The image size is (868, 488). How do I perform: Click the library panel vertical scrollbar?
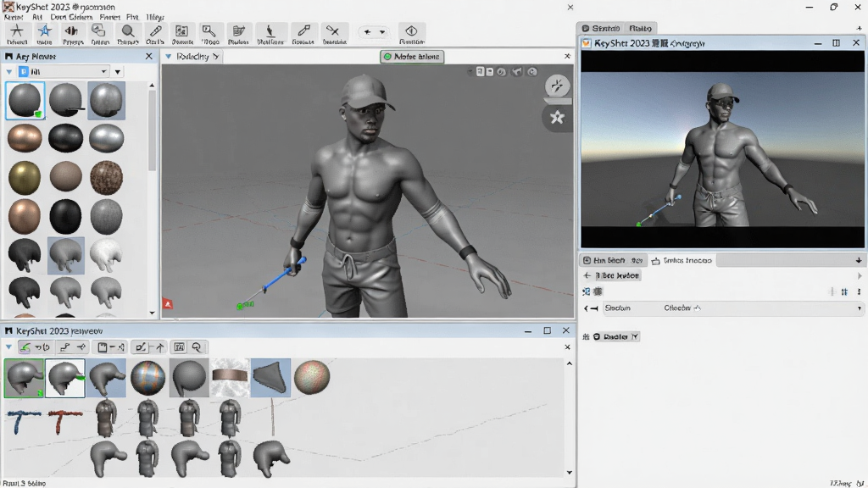153,131
